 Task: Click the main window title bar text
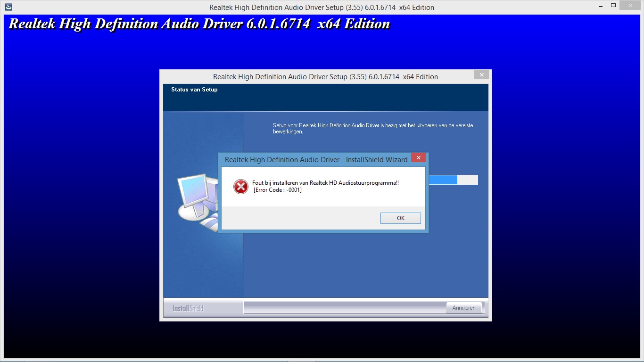(x=322, y=8)
